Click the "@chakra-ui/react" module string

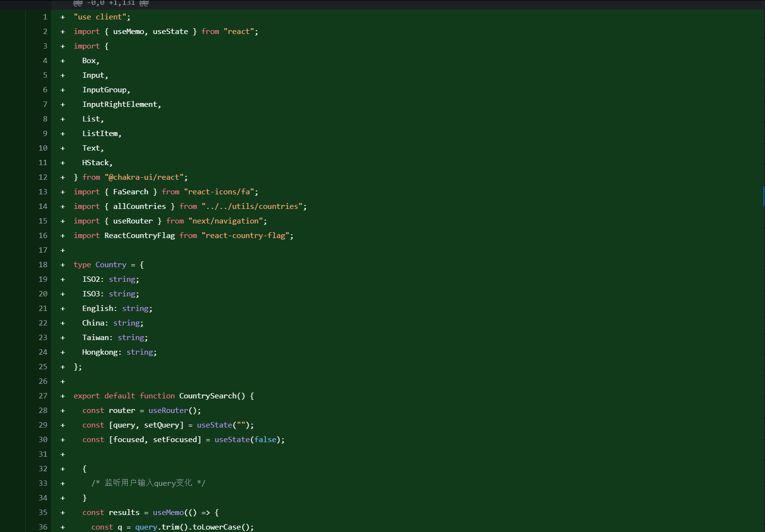(144, 177)
